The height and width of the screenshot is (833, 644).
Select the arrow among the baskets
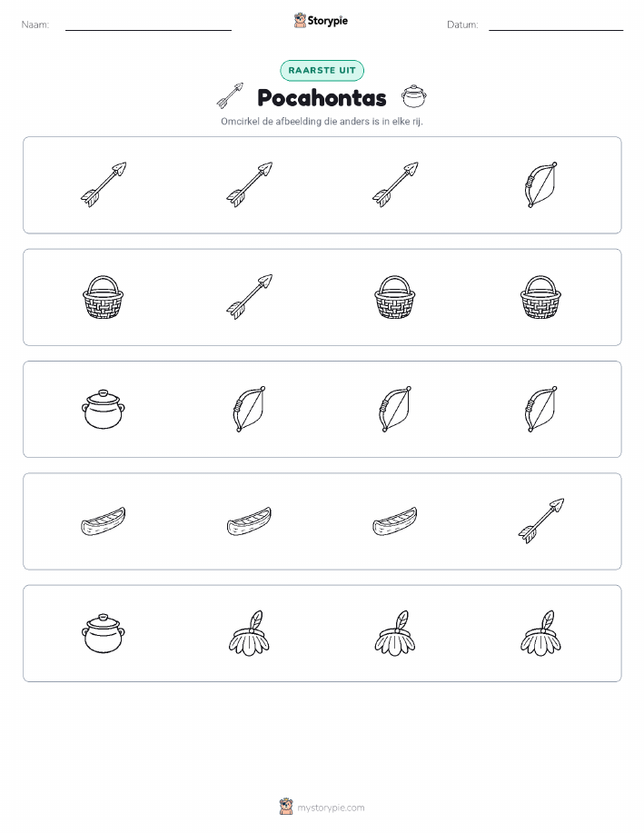click(249, 297)
